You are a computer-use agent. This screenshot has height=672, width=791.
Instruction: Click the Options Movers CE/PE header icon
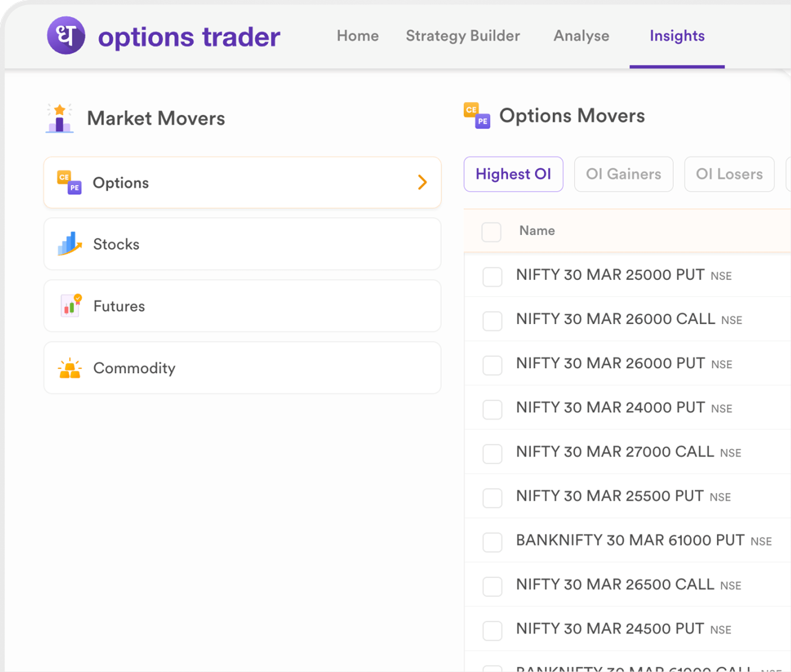pyautogui.click(x=477, y=115)
